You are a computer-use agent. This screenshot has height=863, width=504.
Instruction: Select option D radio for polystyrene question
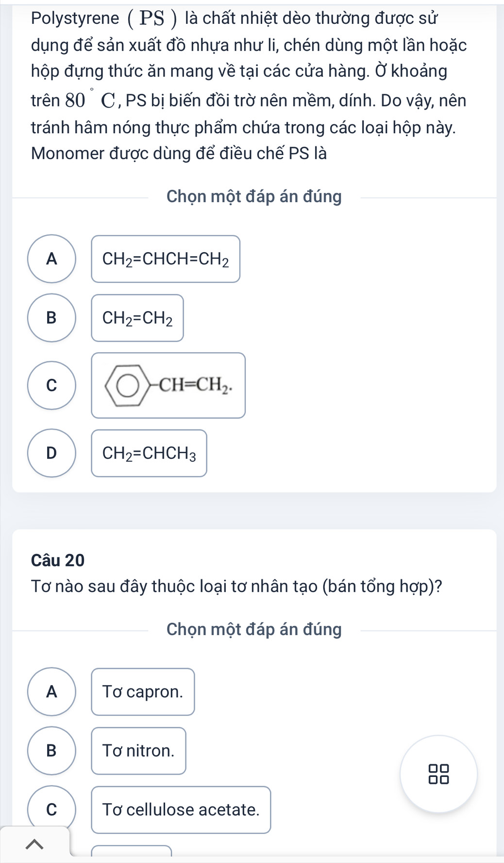coord(51,453)
